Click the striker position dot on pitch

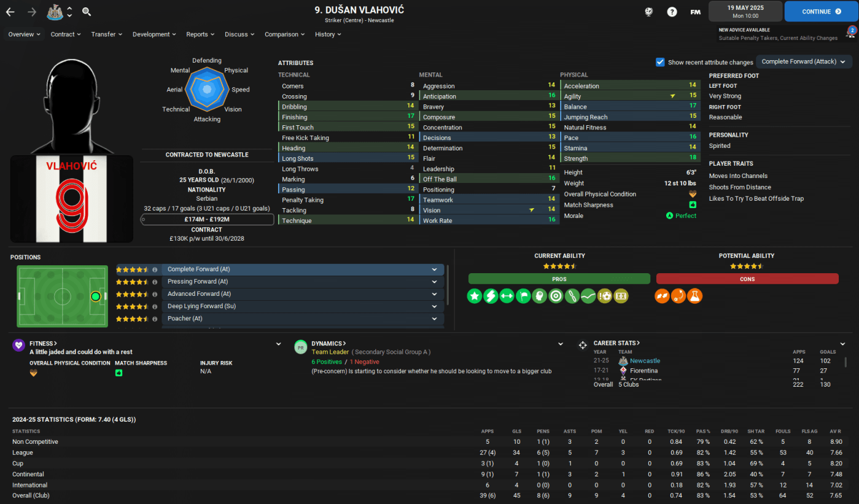(95, 297)
